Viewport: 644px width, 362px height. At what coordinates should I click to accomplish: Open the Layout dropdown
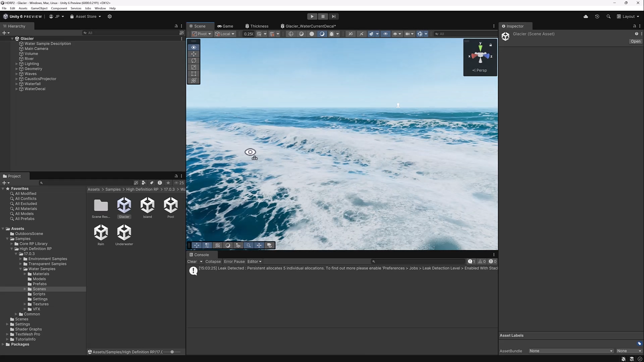coord(628,16)
